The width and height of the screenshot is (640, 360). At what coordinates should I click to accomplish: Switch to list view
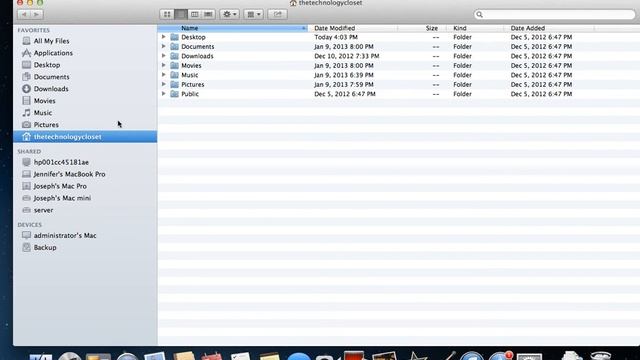click(181, 14)
